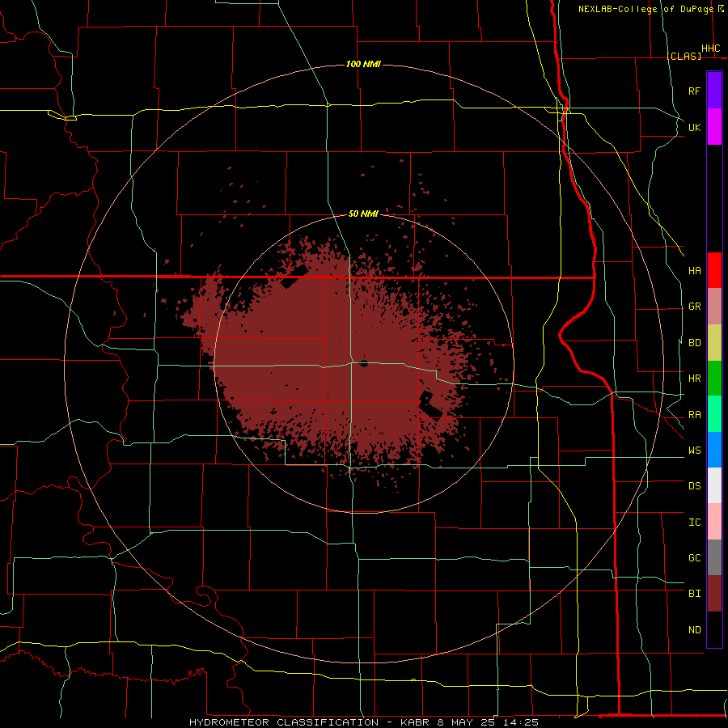Click the UK magenta legend swatch
728x728 pixels.
pyautogui.click(x=714, y=127)
